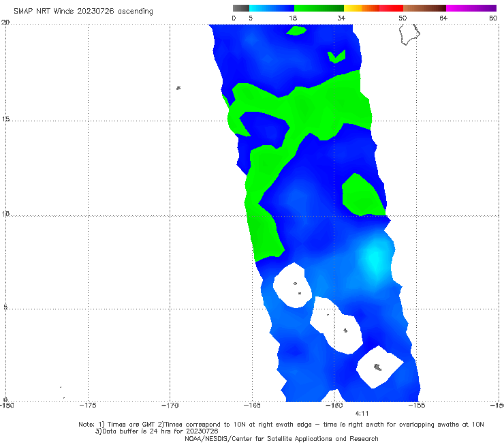Image resolution: width=504 pixels, height=443 pixels.
Task: Click the longitude axis label '-165'
Action: tap(252, 406)
